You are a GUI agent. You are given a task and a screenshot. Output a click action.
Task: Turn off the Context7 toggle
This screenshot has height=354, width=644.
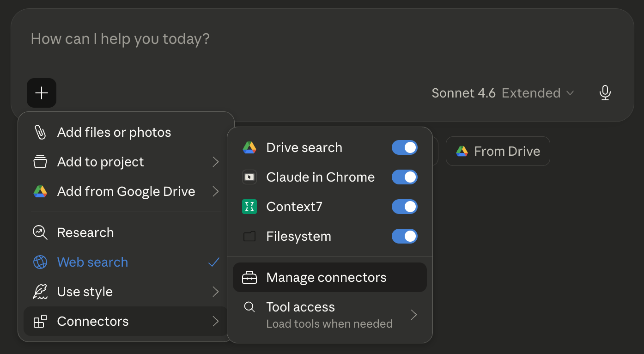[405, 207]
